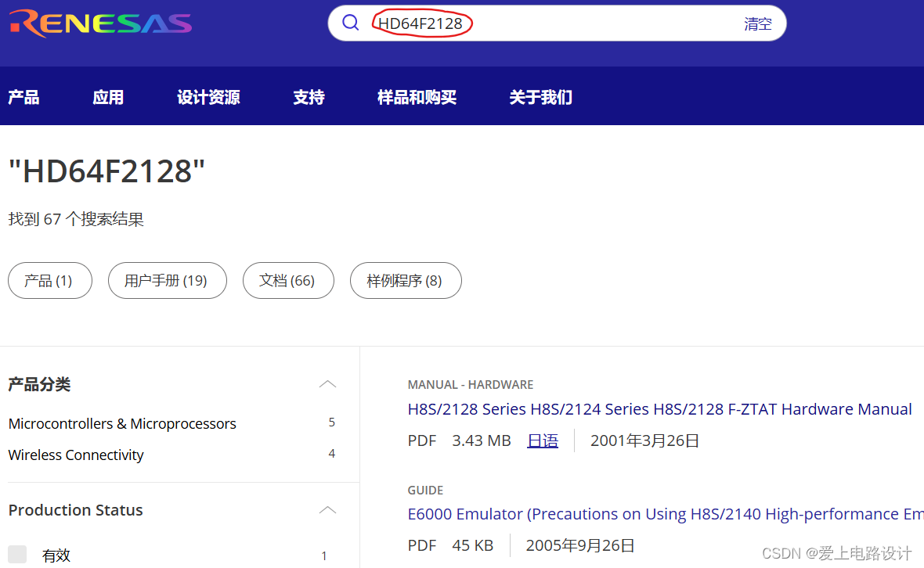The width and height of the screenshot is (924, 568).
Task: Click the Renesas logo
Action: tap(100, 23)
